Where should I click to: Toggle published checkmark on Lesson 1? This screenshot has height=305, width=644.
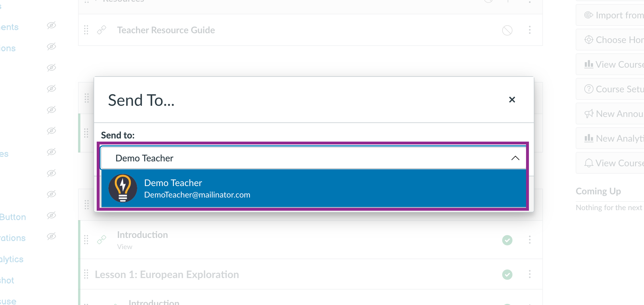click(507, 275)
